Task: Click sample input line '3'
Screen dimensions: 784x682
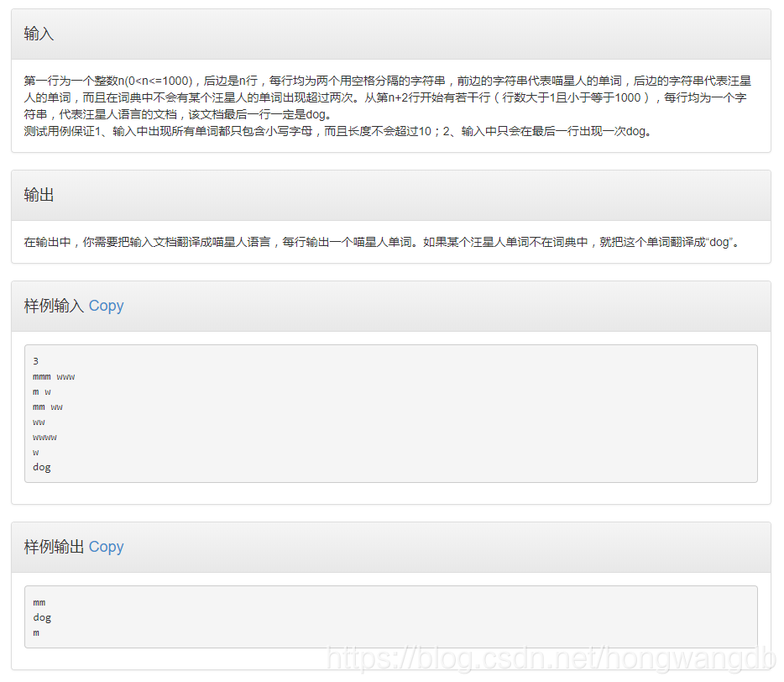Action: click(35, 361)
